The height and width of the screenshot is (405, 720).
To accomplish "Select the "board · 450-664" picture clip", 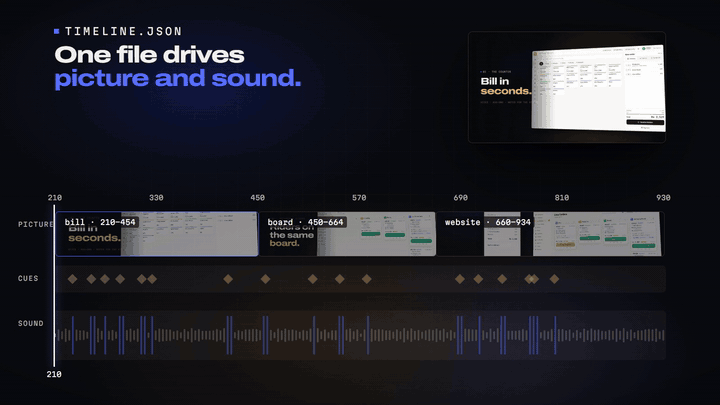I will pyautogui.click(x=348, y=234).
